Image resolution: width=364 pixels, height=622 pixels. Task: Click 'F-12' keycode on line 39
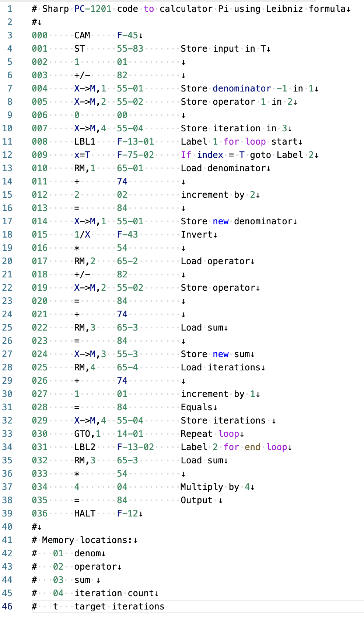(127, 514)
